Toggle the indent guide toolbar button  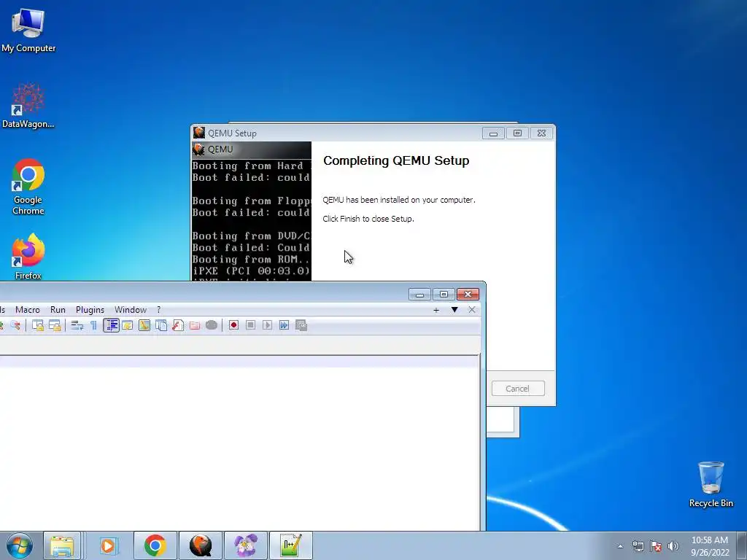point(111,325)
